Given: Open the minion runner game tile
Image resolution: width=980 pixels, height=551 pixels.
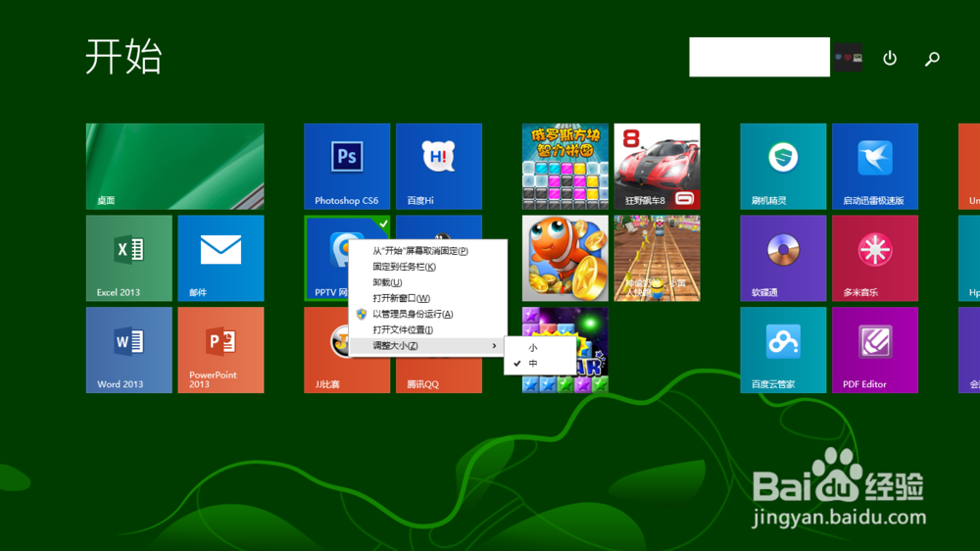Looking at the screenshot, I should click(657, 258).
